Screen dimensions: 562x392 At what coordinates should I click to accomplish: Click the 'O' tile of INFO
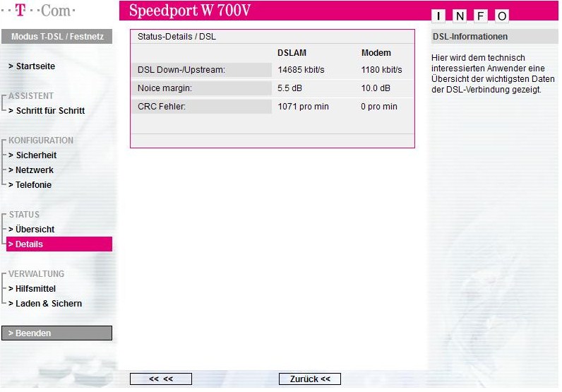click(x=502, y=16)
